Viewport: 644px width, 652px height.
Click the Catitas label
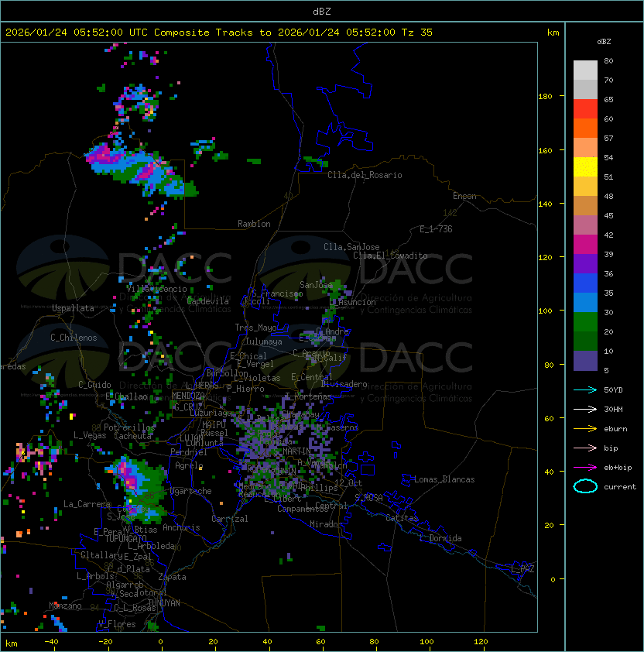click(402, 518)
